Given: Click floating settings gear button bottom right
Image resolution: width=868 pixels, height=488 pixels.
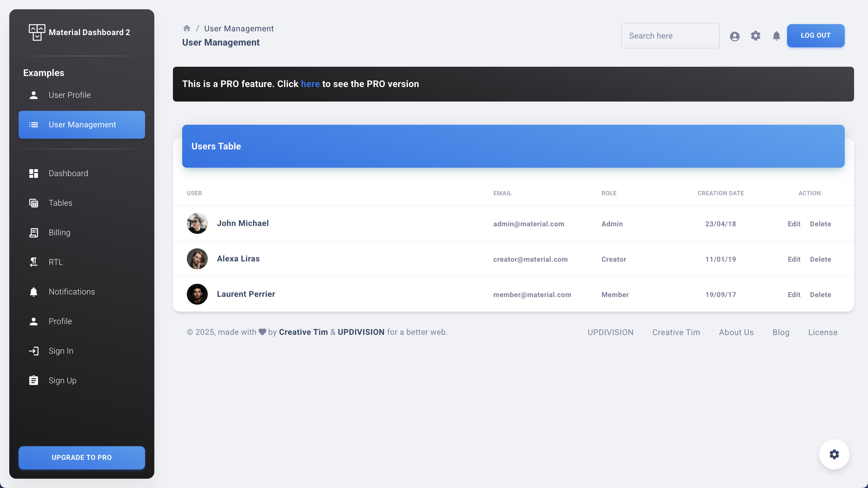Looking at the screenshot, I should point(834,454).
